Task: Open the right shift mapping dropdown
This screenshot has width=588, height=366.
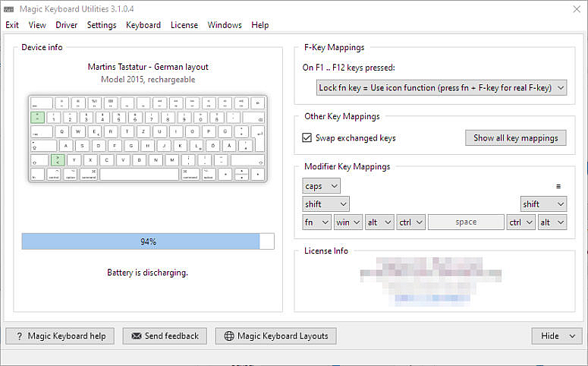Action: 543,204
